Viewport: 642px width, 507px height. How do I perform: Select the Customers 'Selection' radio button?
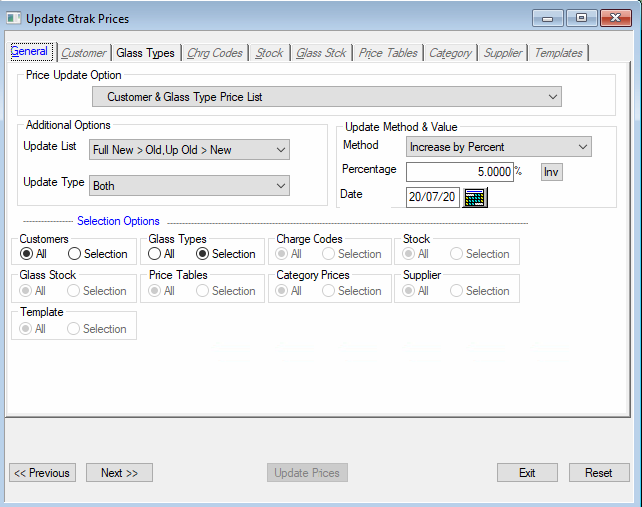[x=75, y=254]
